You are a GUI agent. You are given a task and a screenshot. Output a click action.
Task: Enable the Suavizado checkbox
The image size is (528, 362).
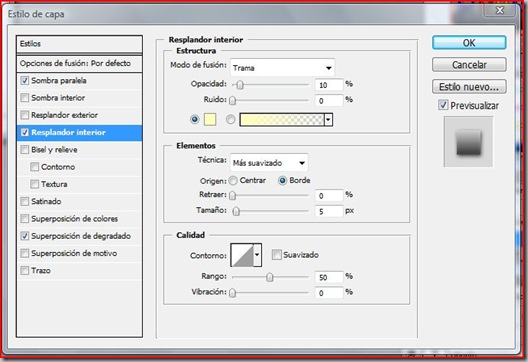276,255
